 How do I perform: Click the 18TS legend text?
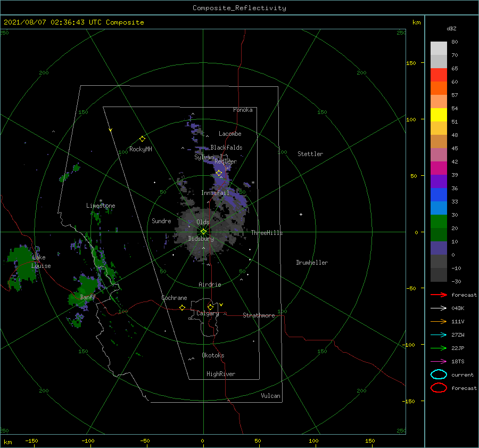[458, 362]
